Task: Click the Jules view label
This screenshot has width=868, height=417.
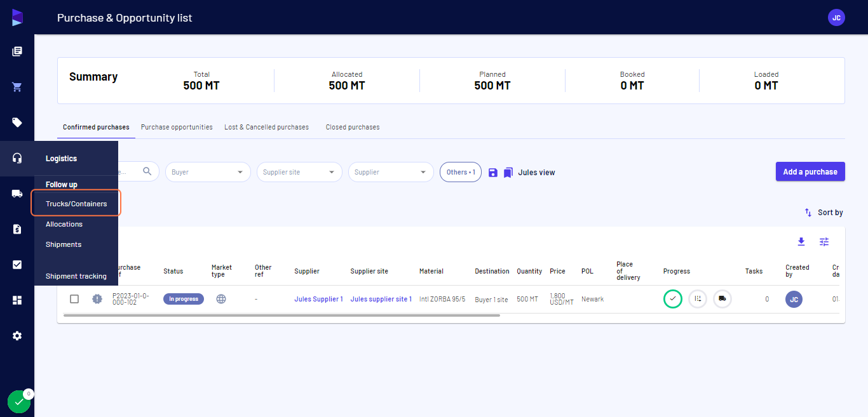Action: click(x=536, y=172)
